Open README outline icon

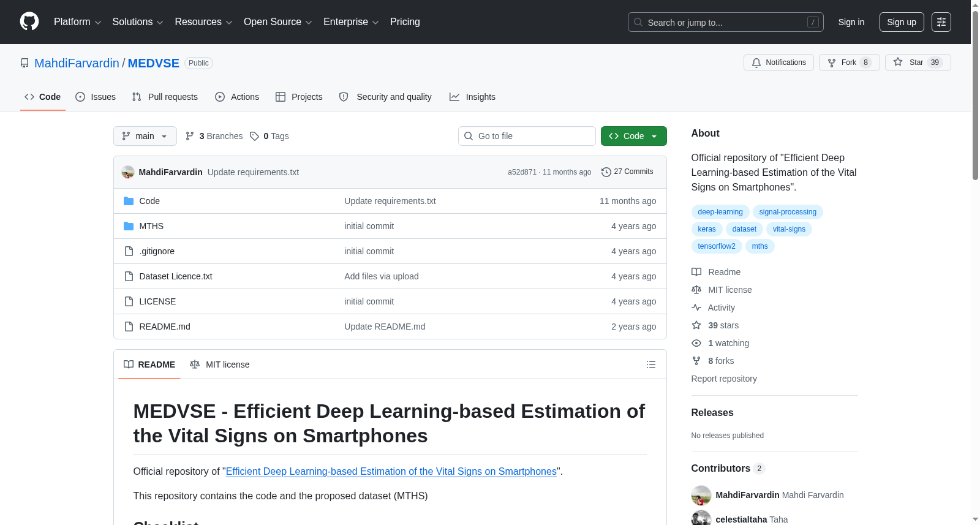tap(651, 364)
